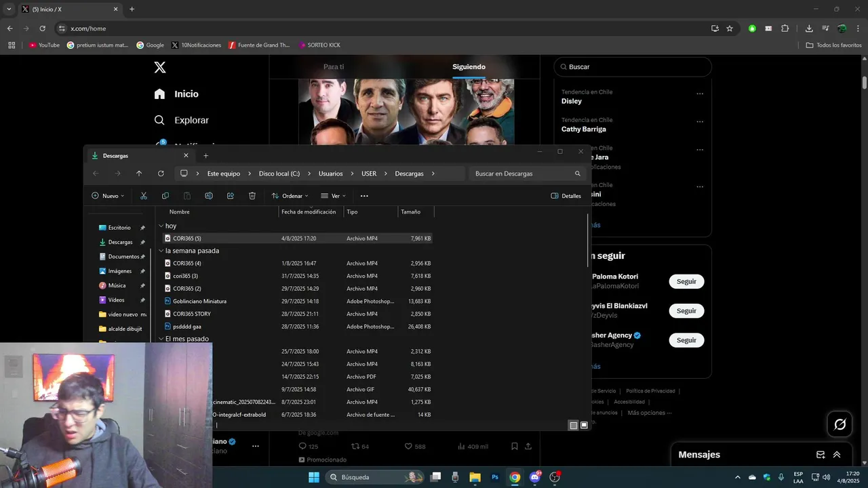Viewport: 868px width, 488px height.
Task: Open Inicio in the X sidebar
Action: click(x=176, y=94)
